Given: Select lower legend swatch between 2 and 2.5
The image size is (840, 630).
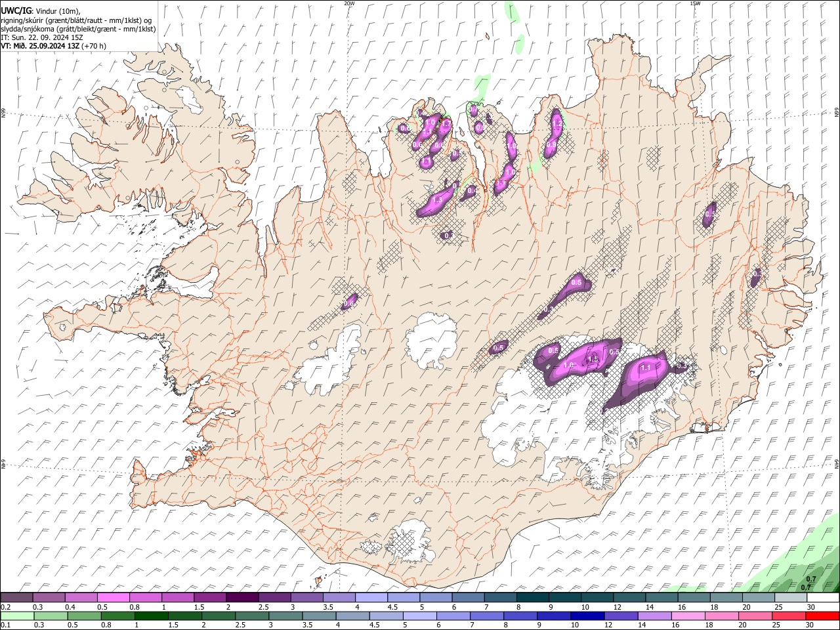Looking at the screenshot, I should (x=218, y=616).
